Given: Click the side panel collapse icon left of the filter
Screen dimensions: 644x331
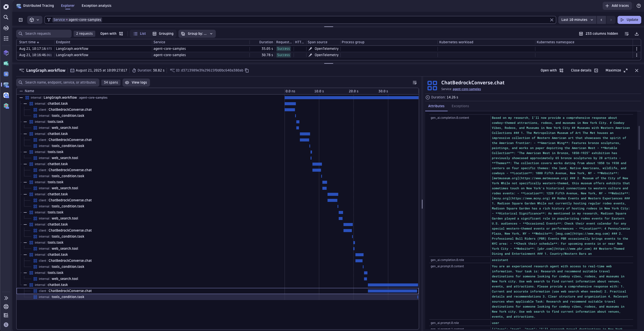Looking at the screenshot, I should click(x=20, y=20).
